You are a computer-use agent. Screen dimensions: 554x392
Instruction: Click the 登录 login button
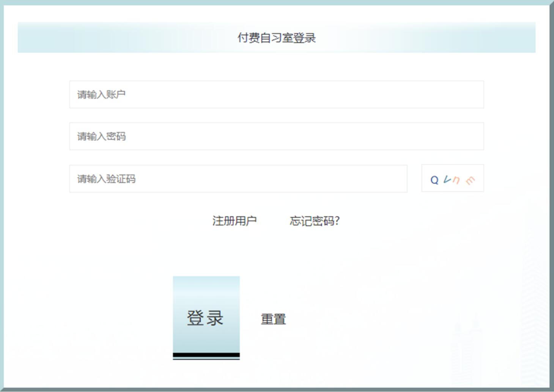point(206,318)
